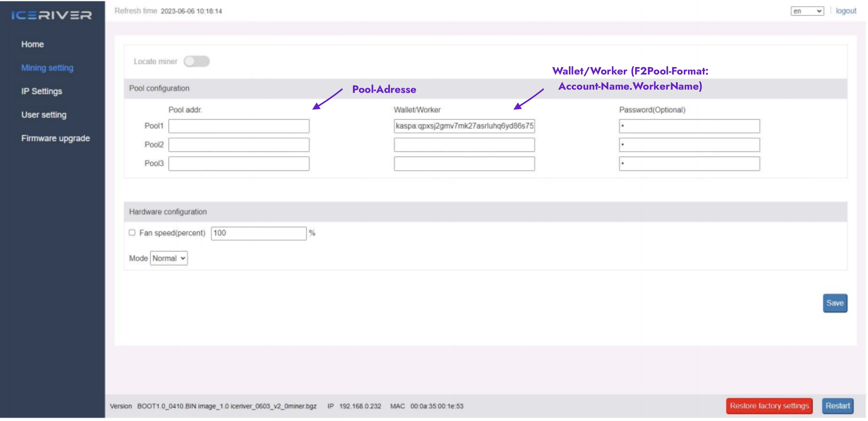Image resolution: width=868 pixels, height=421 pixels.
Task: Focus the Pool2 address field
Action: click(x=239, y=145)
